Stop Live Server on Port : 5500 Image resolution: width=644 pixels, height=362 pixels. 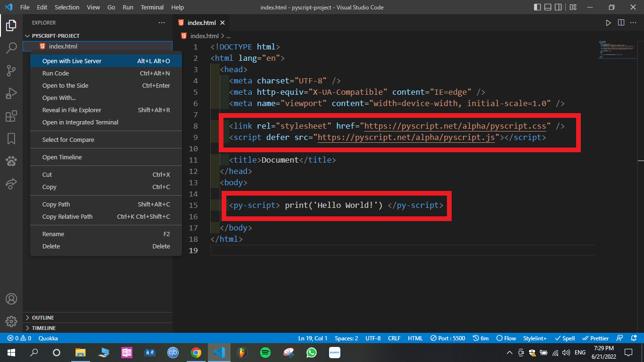tap(448, 338)
